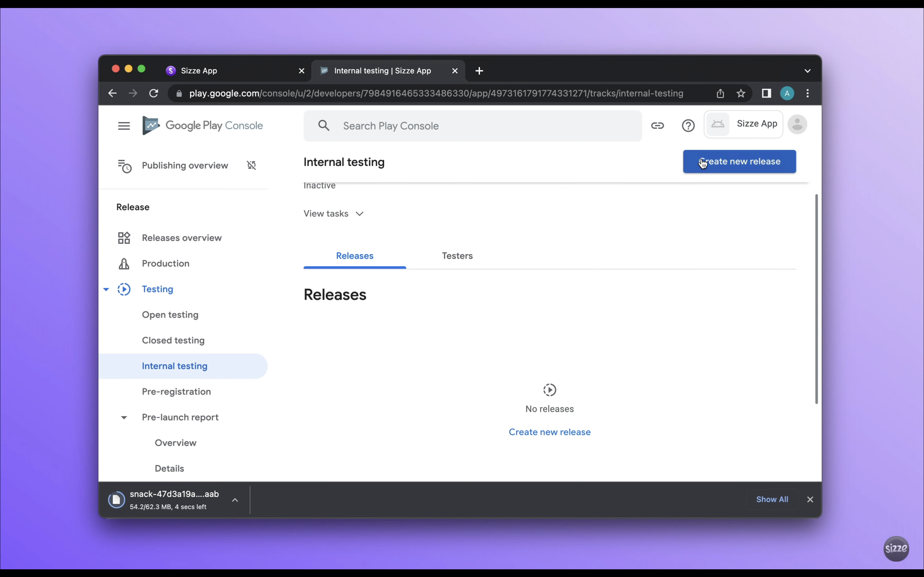Click the copy link icon
Image resolution: width=924 pixels, height=577 pixels.
point(657,126)
